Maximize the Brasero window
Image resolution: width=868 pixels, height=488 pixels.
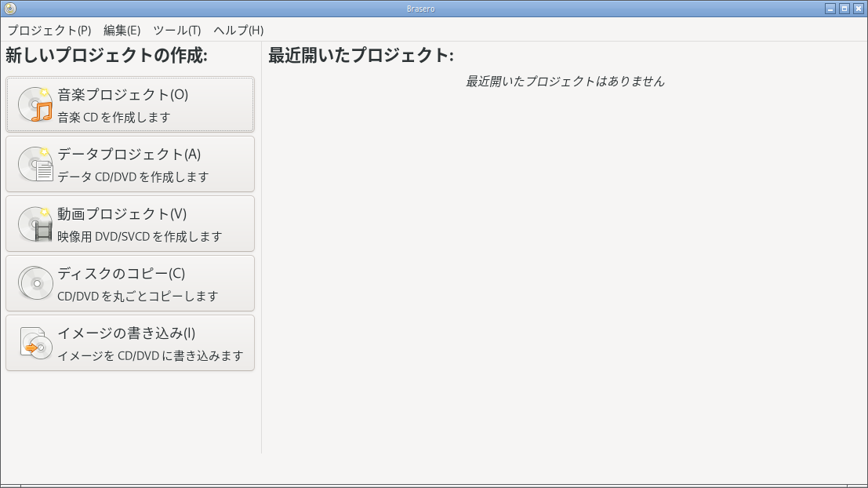click(844, 9)
